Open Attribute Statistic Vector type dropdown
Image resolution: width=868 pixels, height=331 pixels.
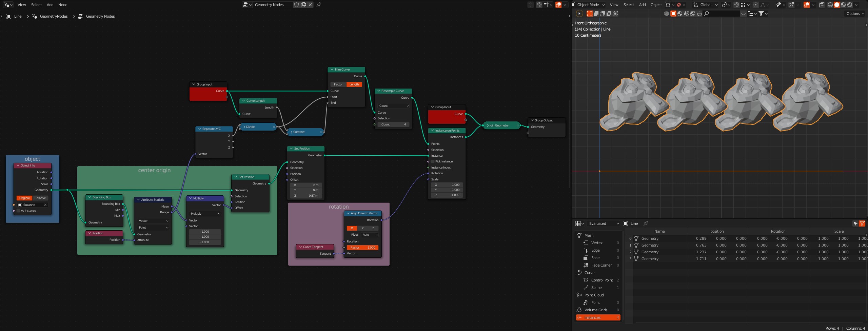coord(153,221)
